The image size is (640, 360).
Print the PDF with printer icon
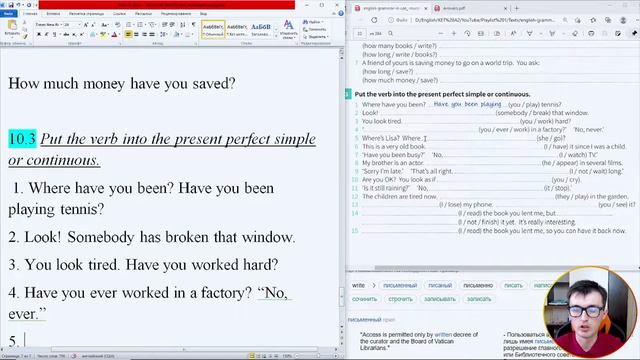pyautogui.click(x=591, y=33)
